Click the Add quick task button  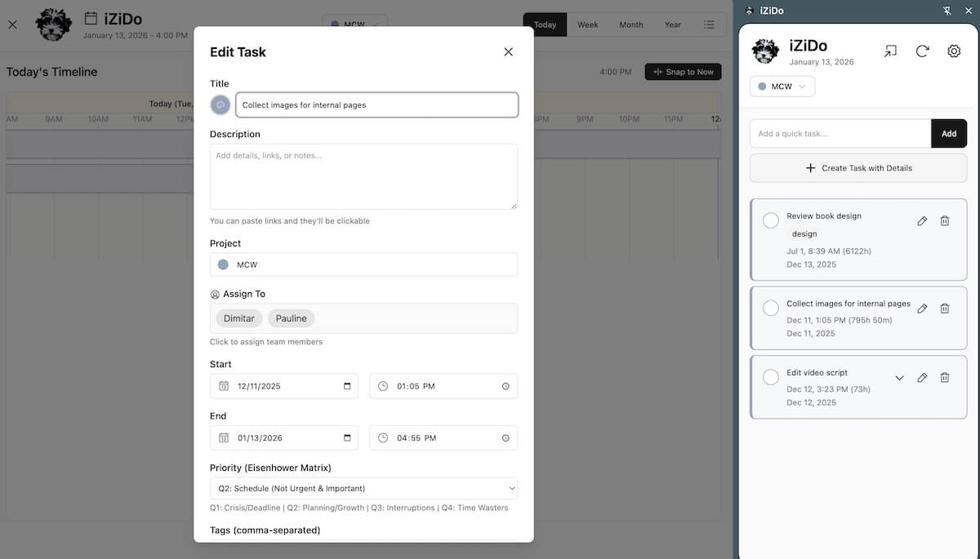click(x=949, y=134)
